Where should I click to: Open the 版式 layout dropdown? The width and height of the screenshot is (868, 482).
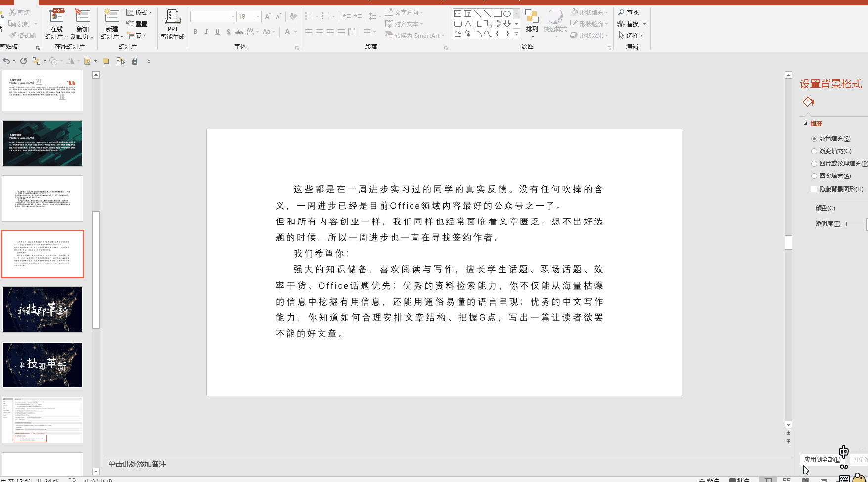139,12
